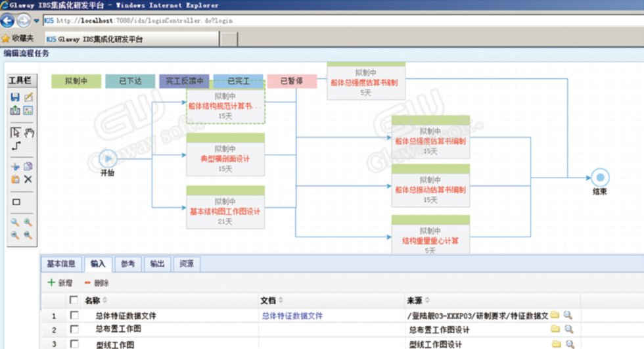Image resolution: width=644 pixels, height=349 pixels.
Task: Switch to the 基本信息 tab
Action: pos(61,264)
